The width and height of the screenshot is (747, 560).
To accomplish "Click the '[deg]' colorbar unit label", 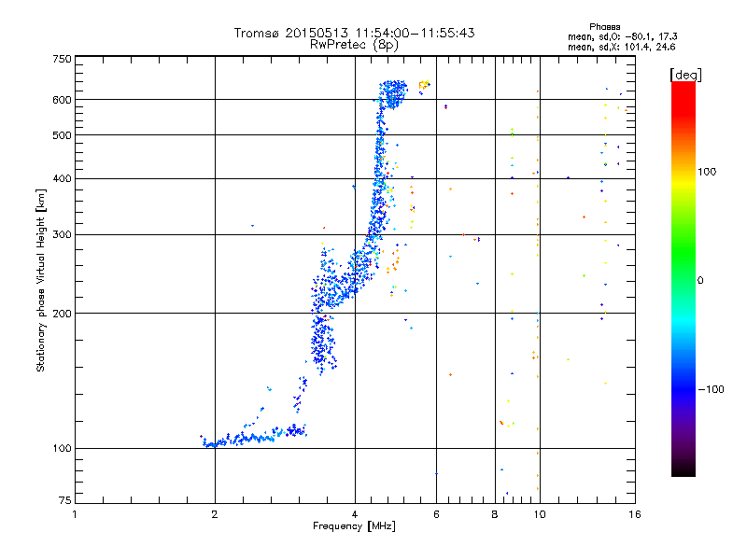I will point(685,75).
